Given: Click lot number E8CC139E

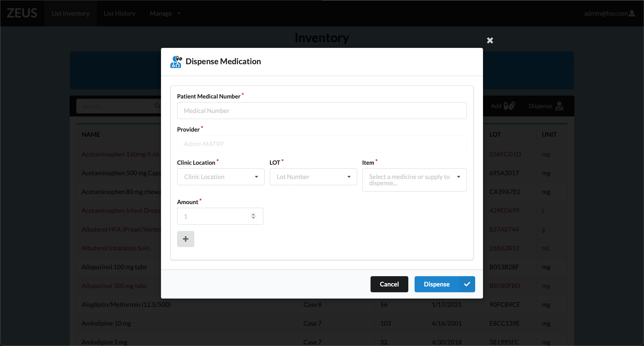Looking at the screenshot, I should pyautogui.click(x=504, y=323).
